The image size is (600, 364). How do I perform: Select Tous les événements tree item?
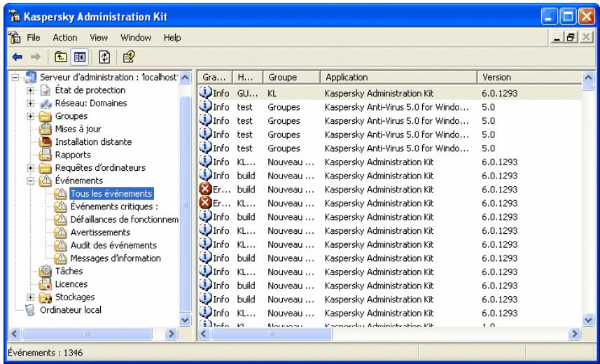[x=111, y=194]
